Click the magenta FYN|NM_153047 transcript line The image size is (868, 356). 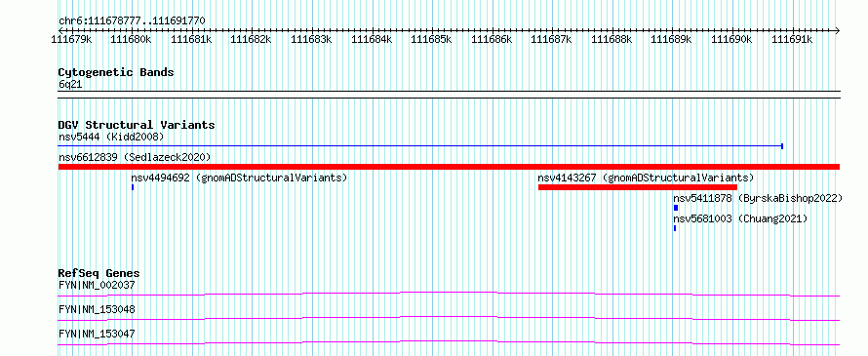pyautogui.click(x=449, y=342)
